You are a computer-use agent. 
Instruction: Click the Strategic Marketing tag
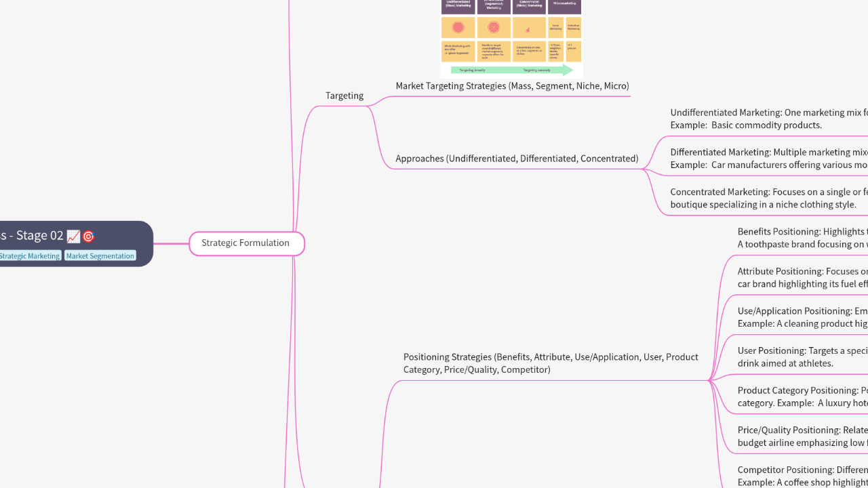coord(30,256)
